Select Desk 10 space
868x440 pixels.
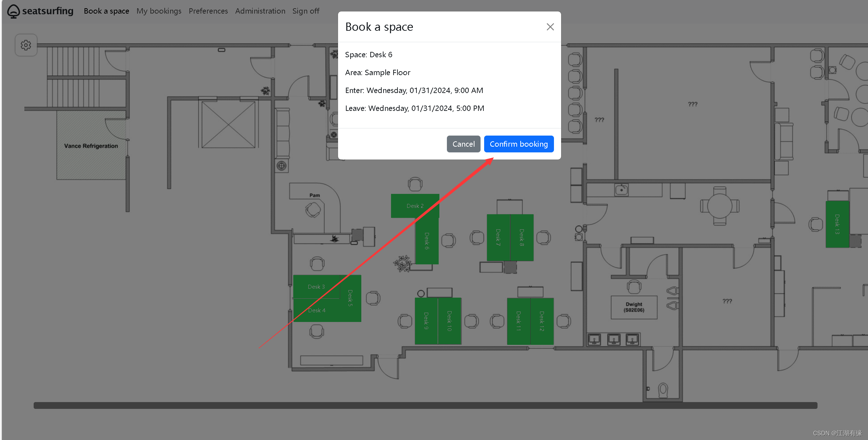[449, 321]
